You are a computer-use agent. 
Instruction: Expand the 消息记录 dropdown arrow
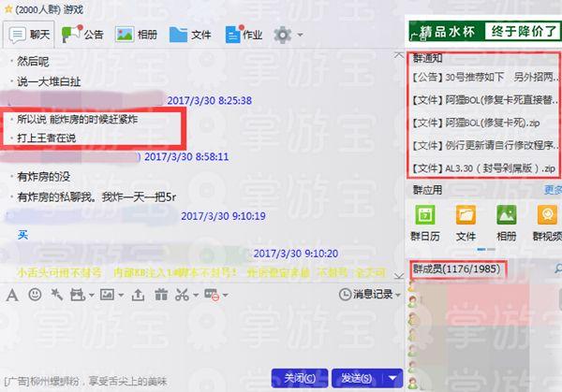pyautogui.click(x=397, y=295)
